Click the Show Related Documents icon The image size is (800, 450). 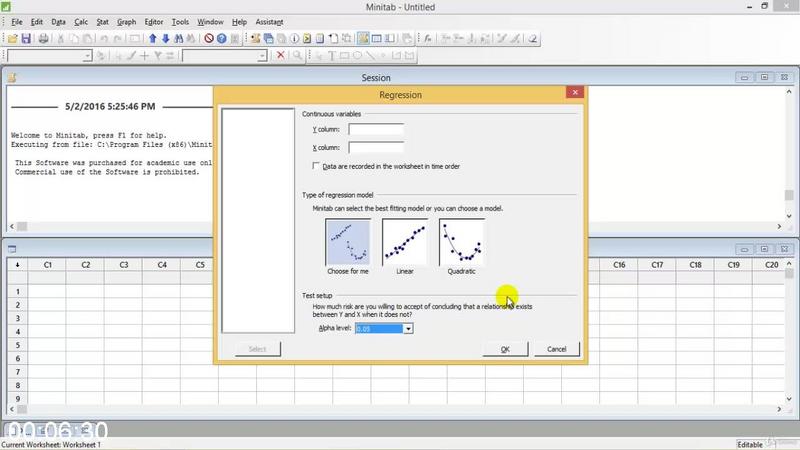(333, 39)
